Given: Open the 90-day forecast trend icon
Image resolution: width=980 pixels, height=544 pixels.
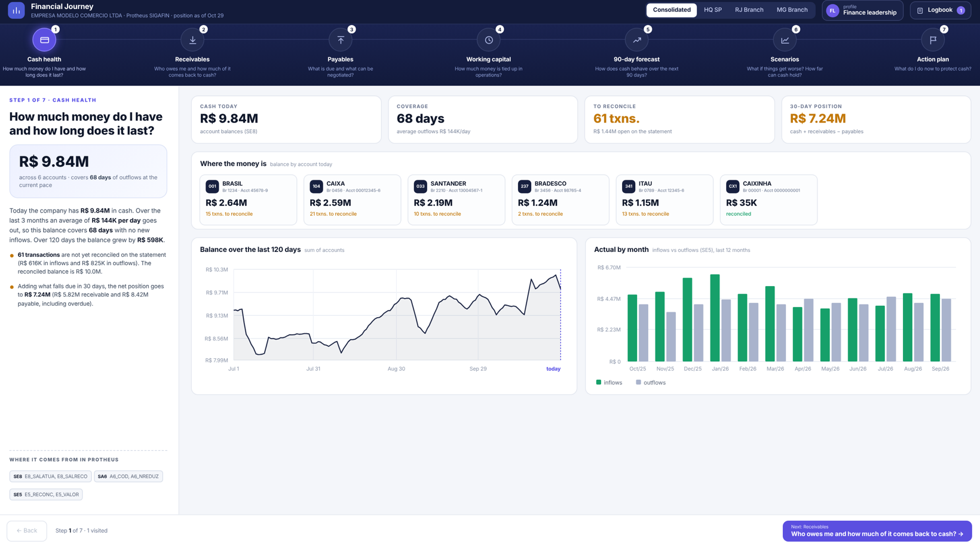Looking at the screenshot, I should 637,40.
